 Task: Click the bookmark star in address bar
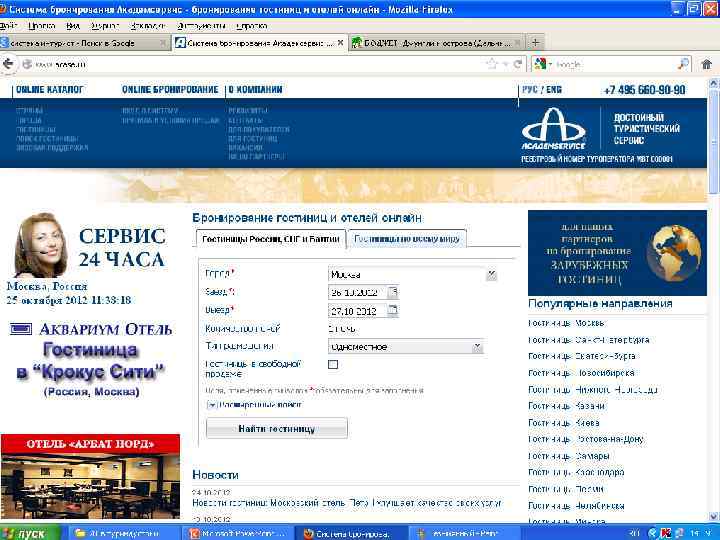(x=492, y=64)
